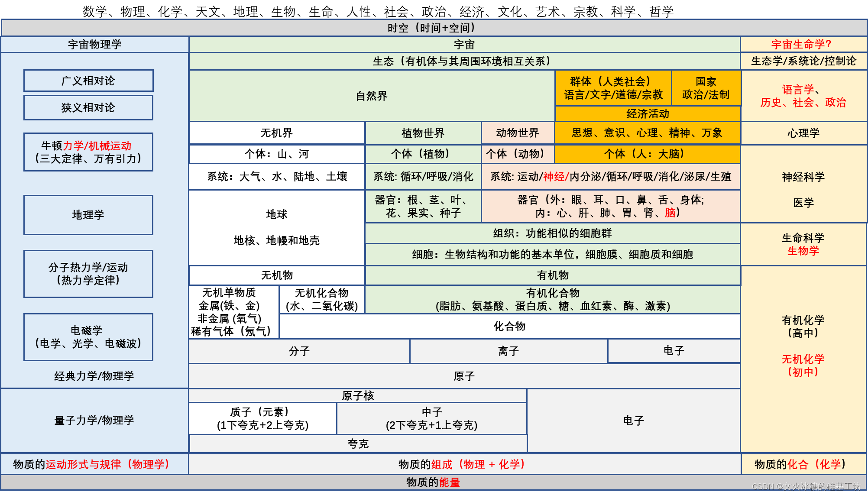The image size is (868, 495).
Task: Click the 无机化合物 (水、二氧化碳) cell
Action: 322,299
